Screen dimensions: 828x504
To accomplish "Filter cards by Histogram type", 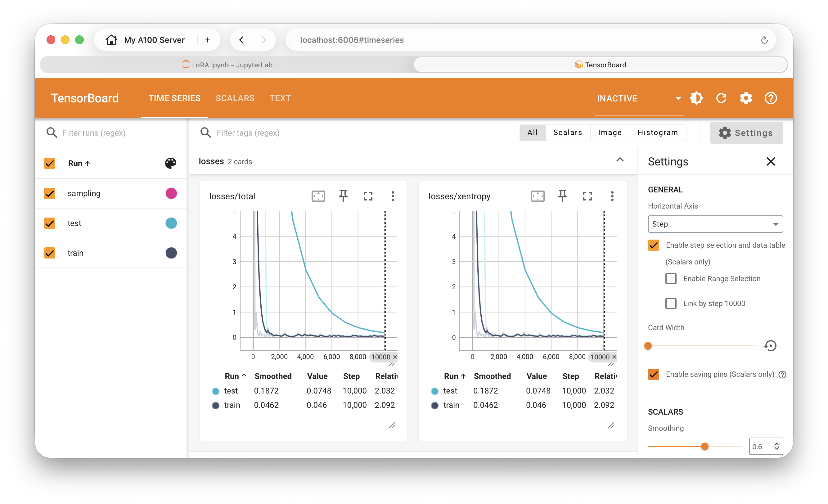I will pyautogui.click(x=657, y=133).
